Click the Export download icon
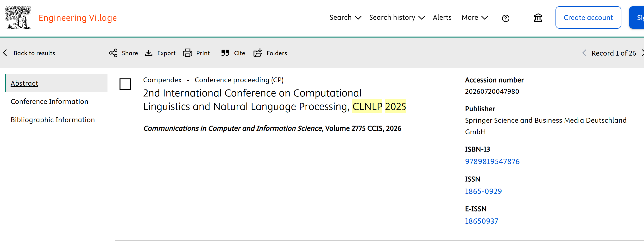 click(149, 53)
